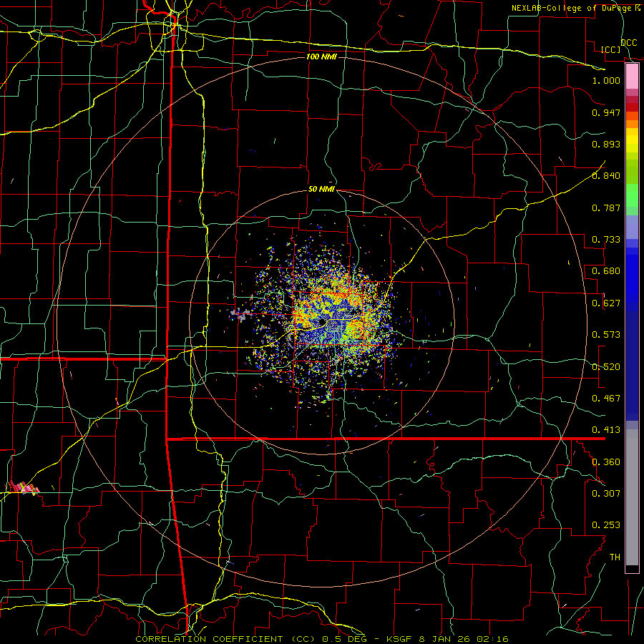Pick the gray segment of the color scale

[632, 497]
